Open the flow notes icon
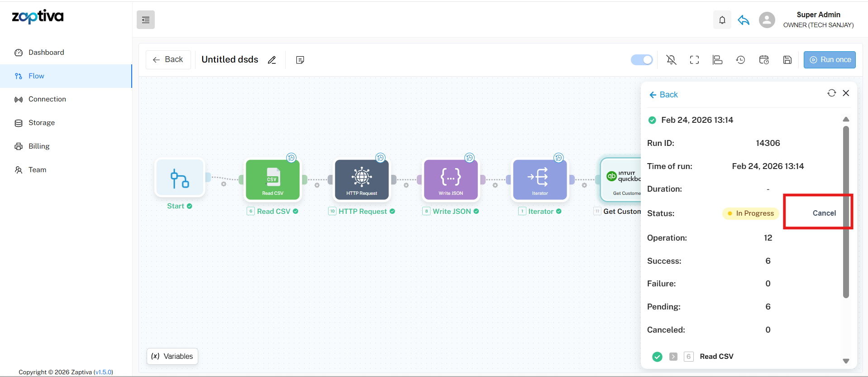The height and width of the screenshot is (377, 868). [x=300, y=60]
